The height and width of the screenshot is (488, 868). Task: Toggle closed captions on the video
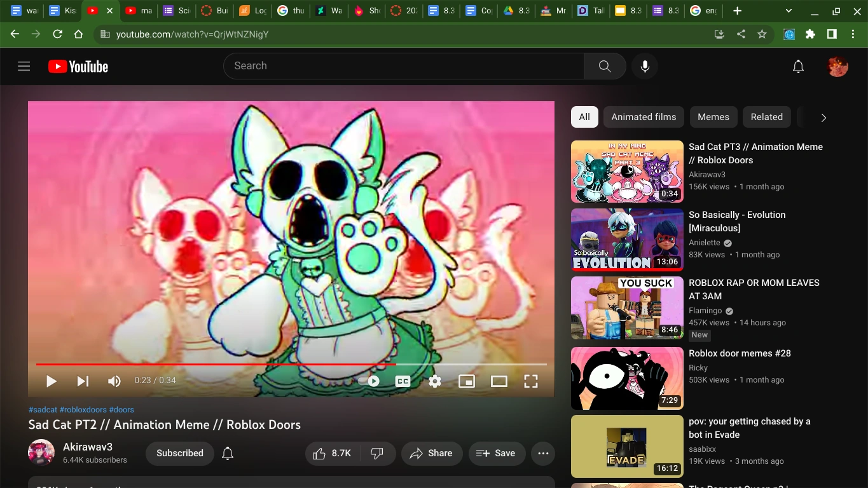[403, 381]
